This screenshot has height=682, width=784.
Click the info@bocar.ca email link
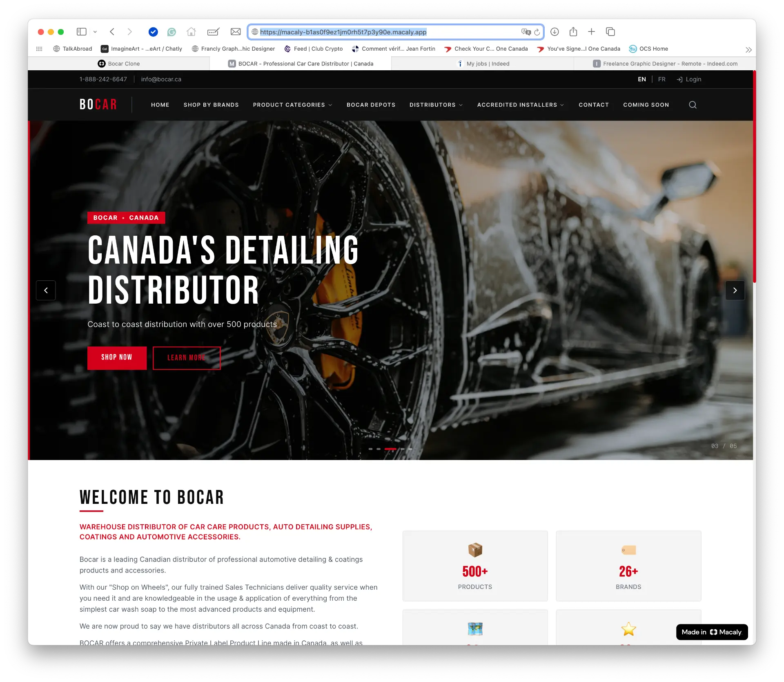161,79
